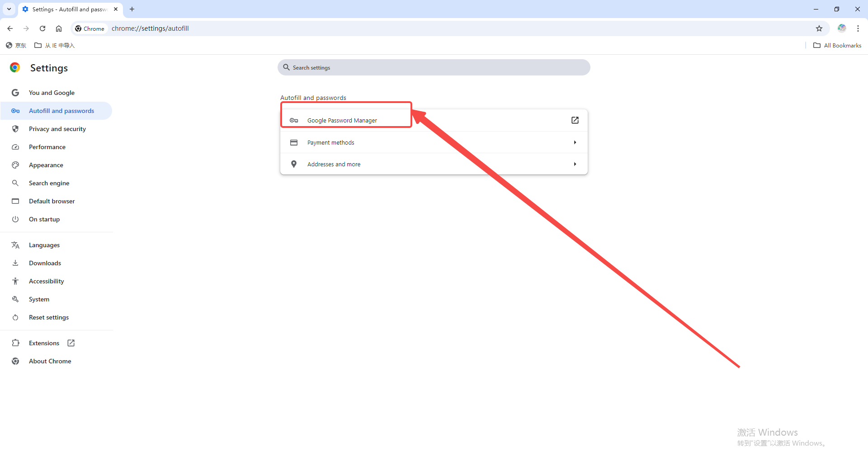Open Privacy and security settings
868x470 pixels.
pos(57,129)
